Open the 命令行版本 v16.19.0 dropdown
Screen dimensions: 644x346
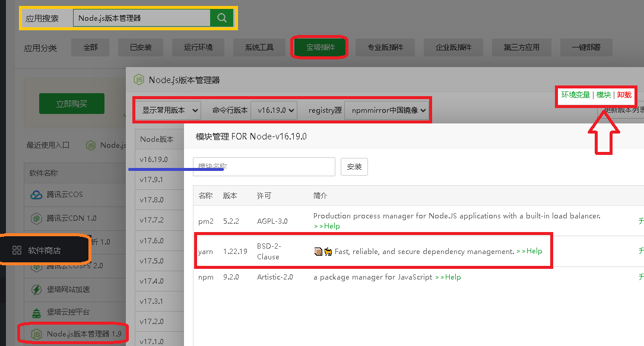[x=274, y=110]
